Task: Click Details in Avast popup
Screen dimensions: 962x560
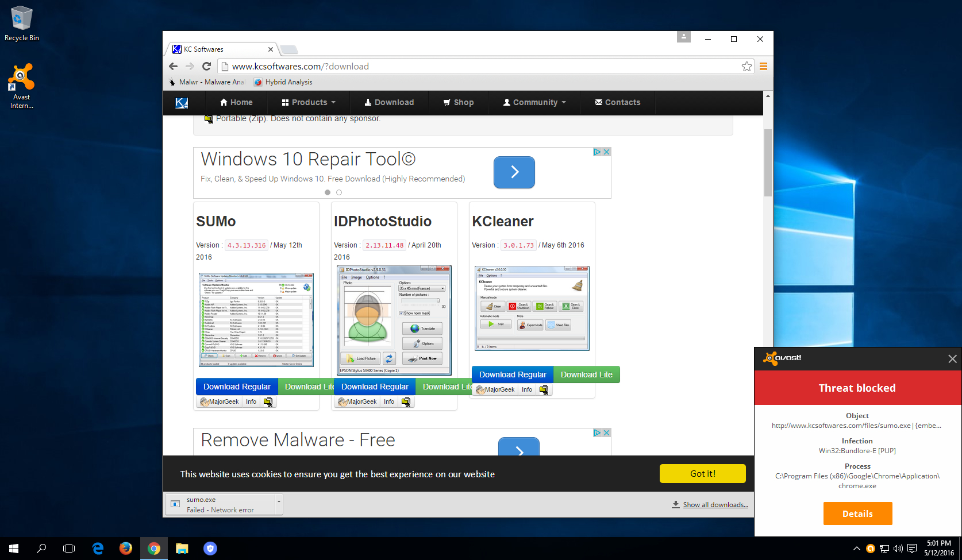Action: tap(857, 513)
